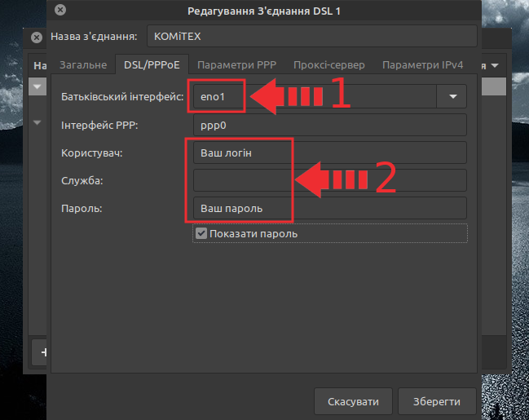Collapse the second expander in background window
Image resolution: width=529 pixels, height=420 pixels.
(37, 122)
